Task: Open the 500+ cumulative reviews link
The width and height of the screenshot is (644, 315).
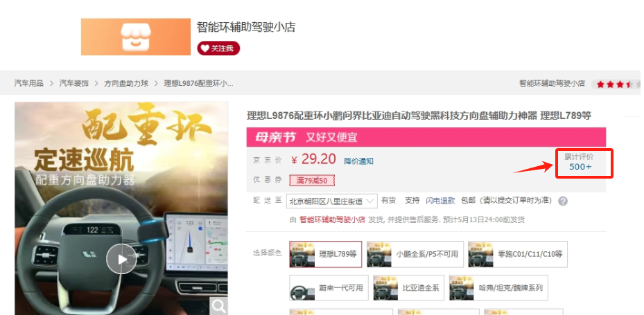Action: [x=580, y=167]
